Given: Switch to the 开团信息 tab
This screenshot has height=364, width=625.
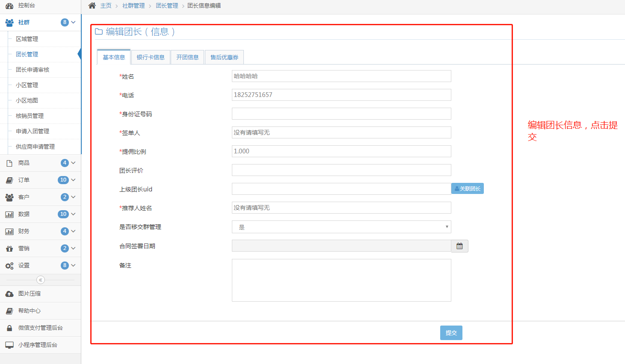Looking at the screenshot, I should [187, 57].
